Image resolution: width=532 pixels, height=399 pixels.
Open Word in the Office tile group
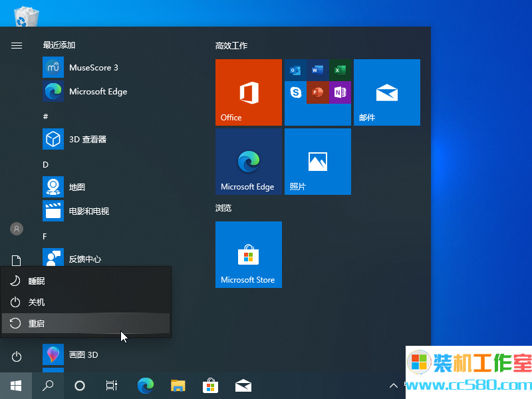point(318,70)
